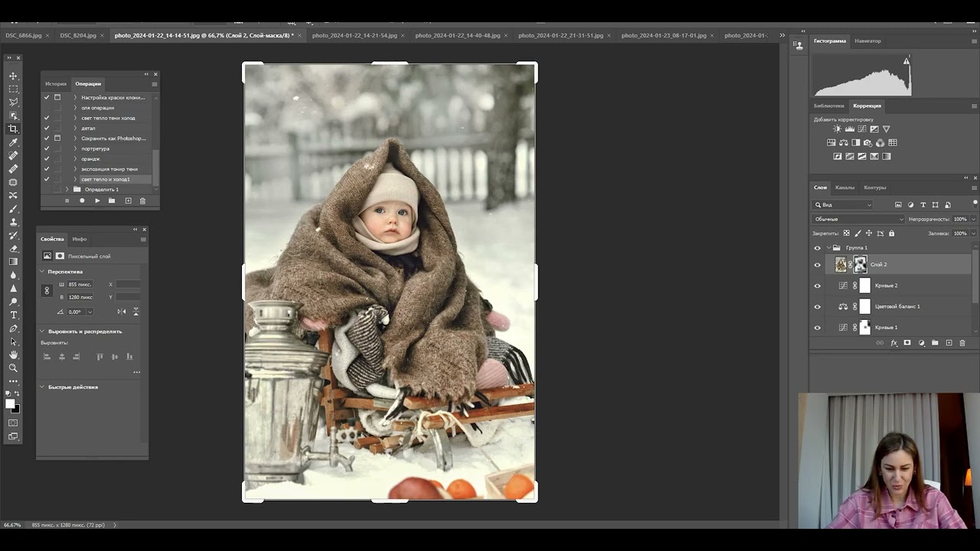Image resolution: width=980 pixels, height=551 pixels.
Task: Toggle the width-height link in Свойства
Action: [x=47, y=291]
